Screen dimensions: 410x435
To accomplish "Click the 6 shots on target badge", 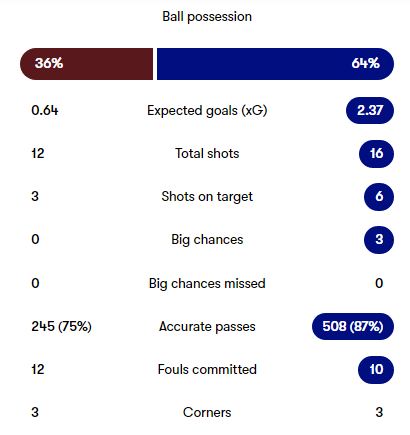I will coord(379,196).
